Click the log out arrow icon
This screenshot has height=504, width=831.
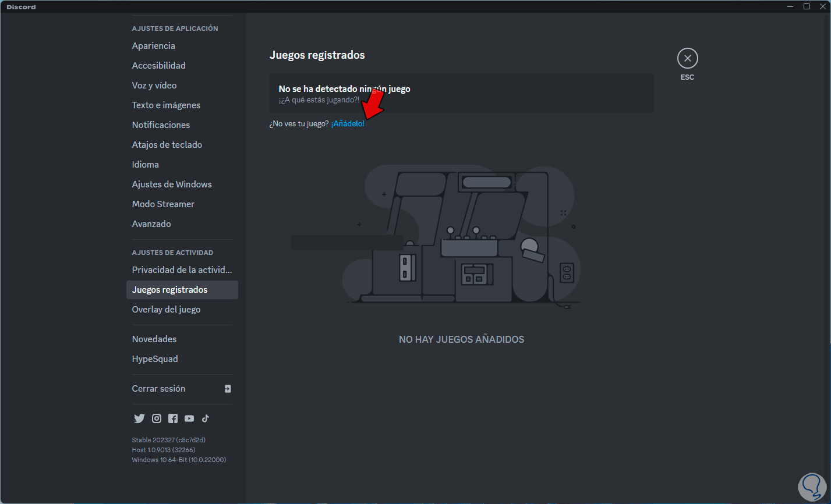pyautogui.click(x=228, y=389)
